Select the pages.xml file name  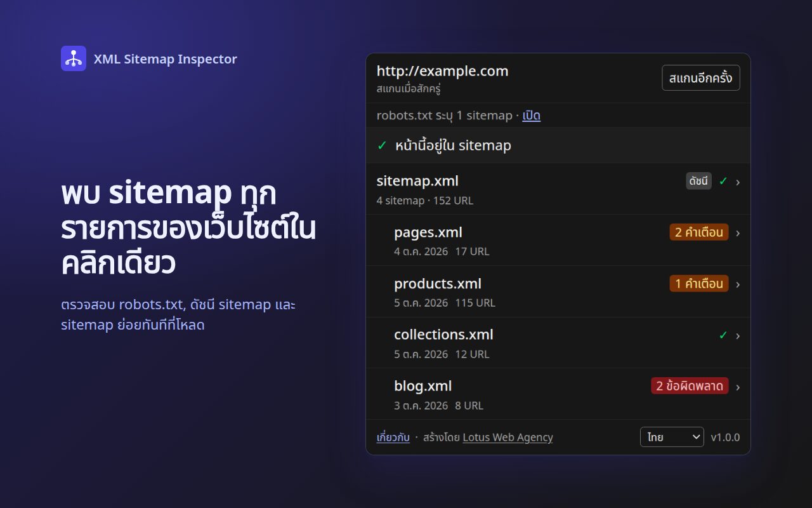tap(428, 232)
